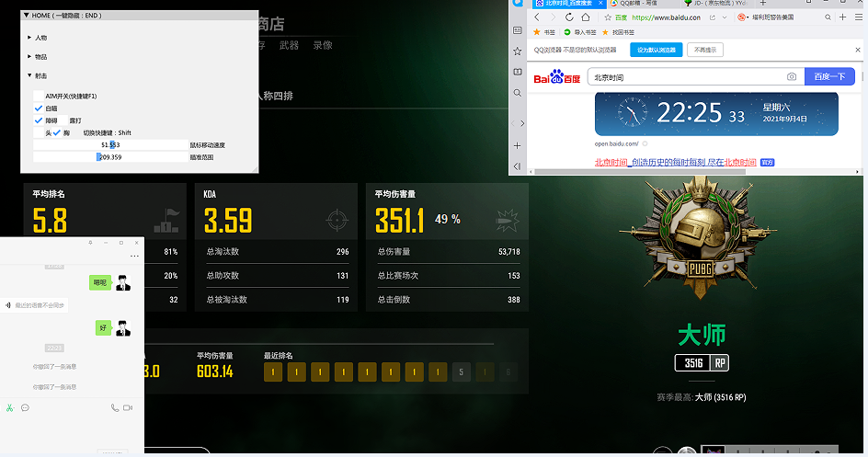The height and width of the screenshot is (457, 868).
Task: Reload the Baidu page
Action: 569,17
